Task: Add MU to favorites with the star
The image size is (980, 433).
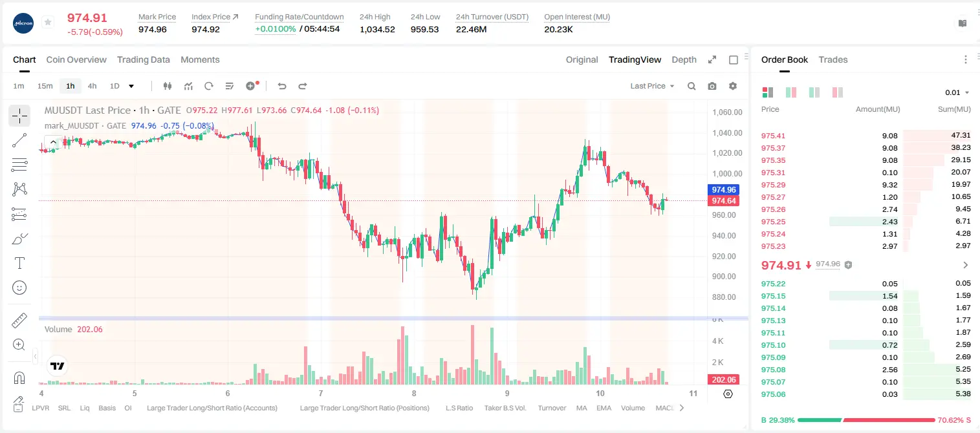Action: tap(48, 23)
